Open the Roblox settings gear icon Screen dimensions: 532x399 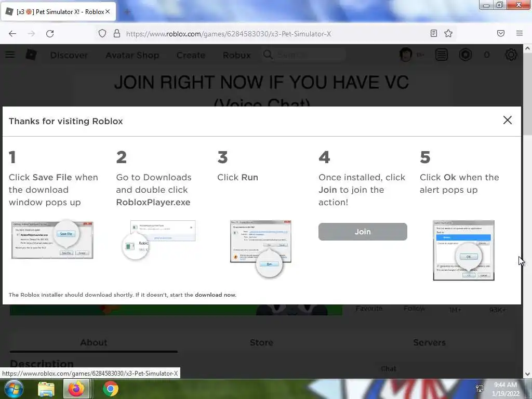pos(511,55)
